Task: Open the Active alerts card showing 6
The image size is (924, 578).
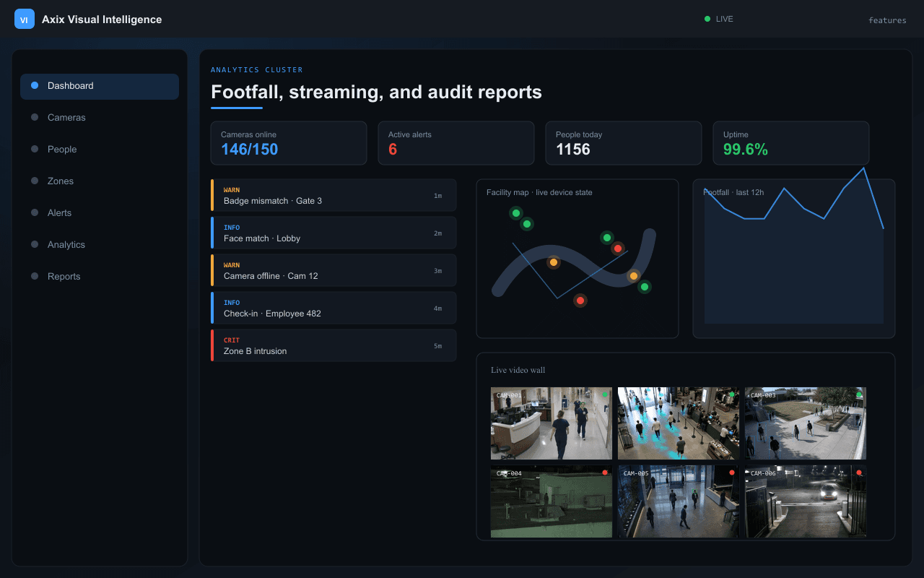Action: point(456,143)
